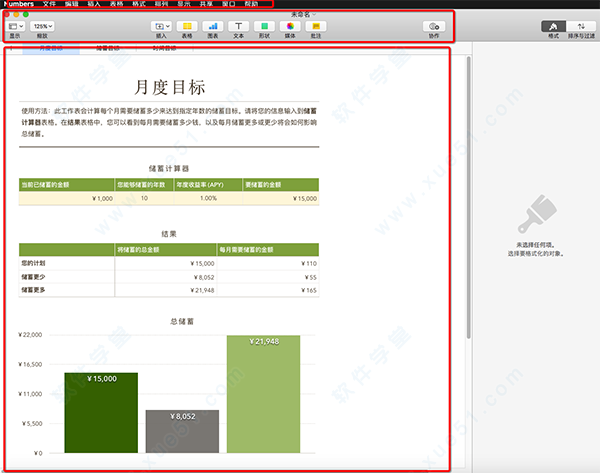Select the ¥21,948 cell in results table
Viewport: 600px width, 473px height.
[166, 290]
